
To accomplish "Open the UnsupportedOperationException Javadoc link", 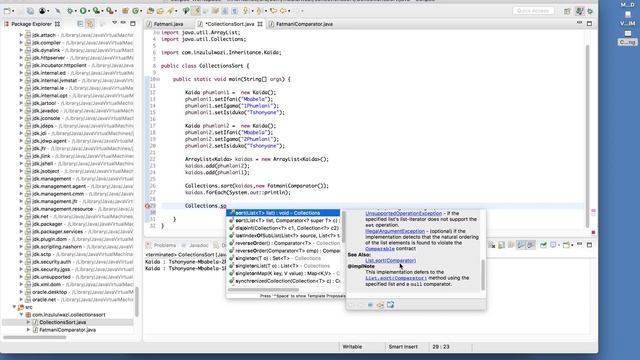I will pyautogui.click(x=403, y=213).
